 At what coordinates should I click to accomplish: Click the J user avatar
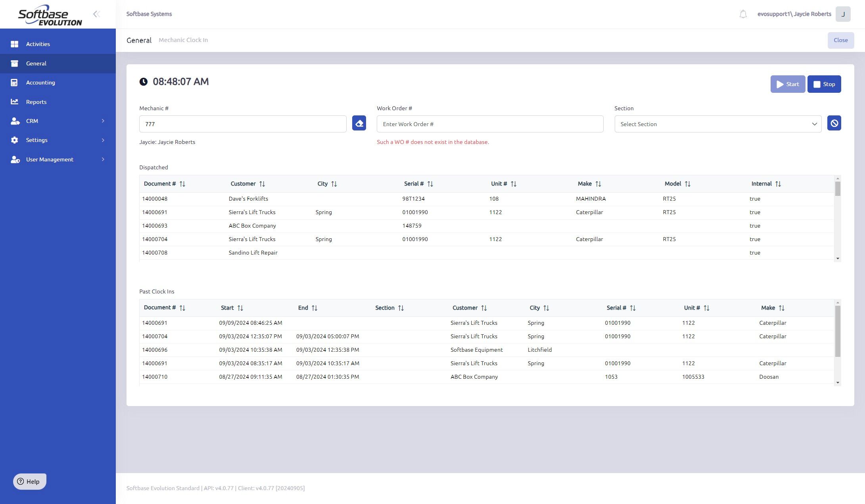843,14
